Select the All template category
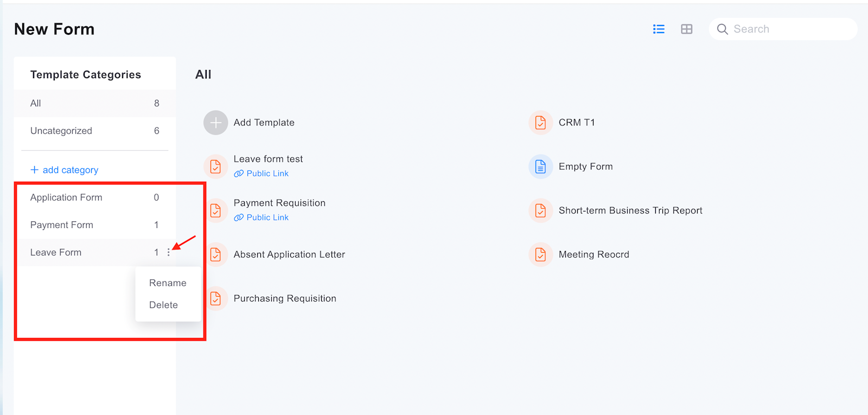This screenshot has height=415, width=868. coord(36,104)
